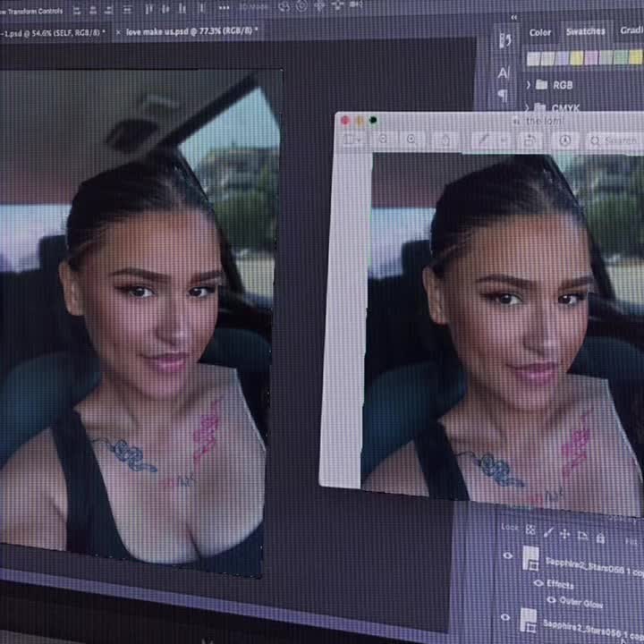Hide the Sapphire2_Stars layer with Effects
Screen dimensions: 644x644
click(x=508, y=555)
